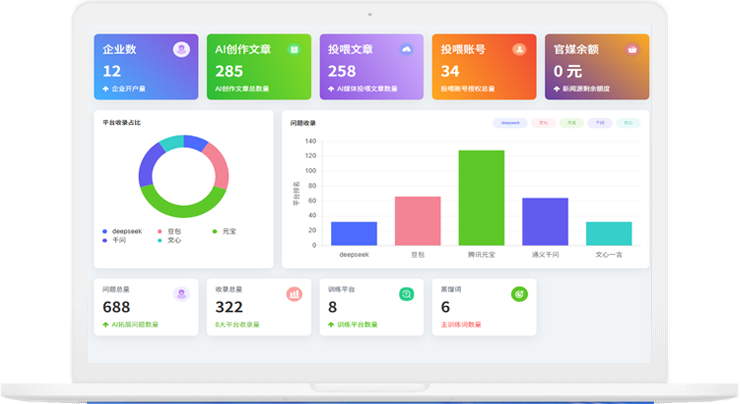Click the person icon on 投喂账号 card
This screenshot has width=740, height=404.
pos(519,49)
